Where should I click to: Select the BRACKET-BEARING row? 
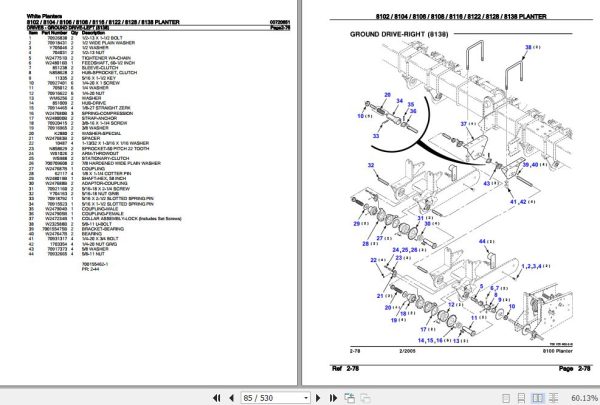(76, 229)
